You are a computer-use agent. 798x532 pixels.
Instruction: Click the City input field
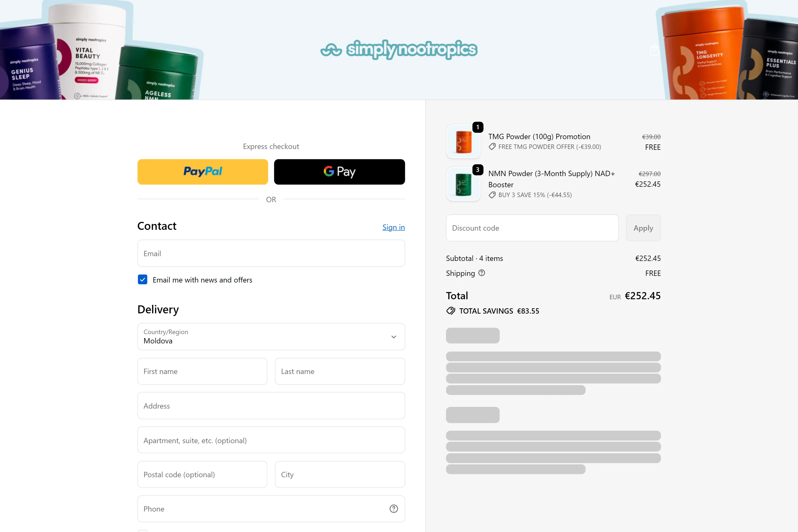tap(340, 474)
